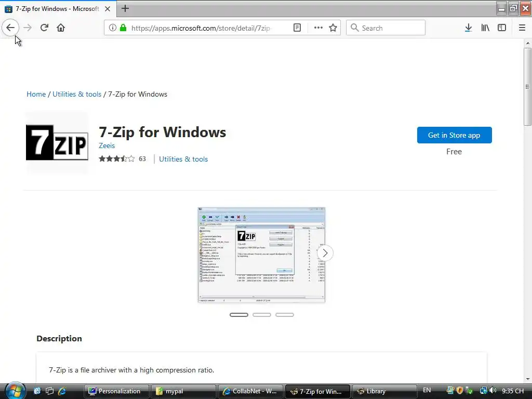
Task: Show next screenshot with right chevron
Action: 325,253
